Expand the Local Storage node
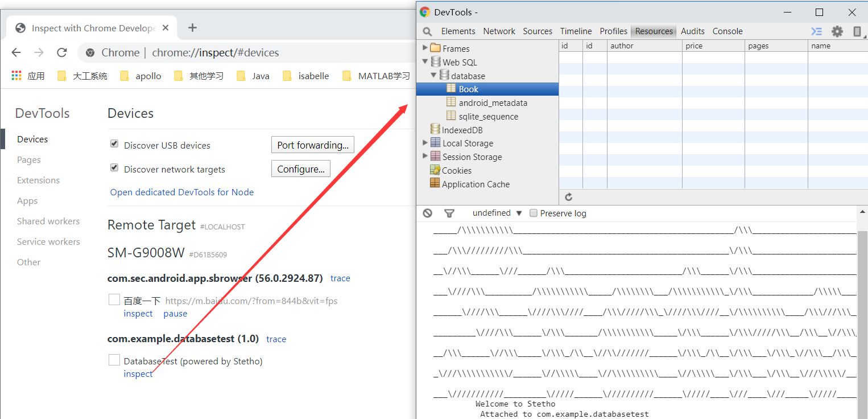Screen dimensions: 868x419 pyautogui.click(x=425, y=143)
